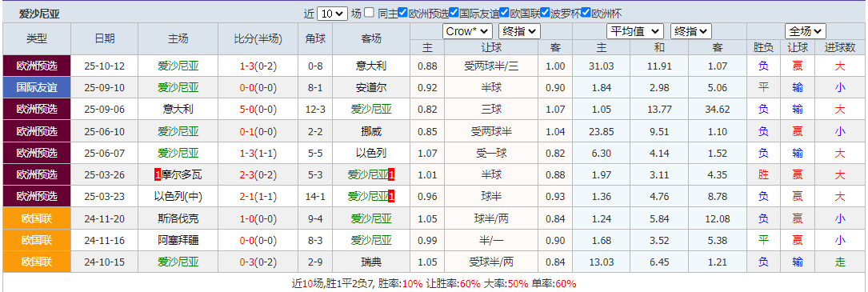The width and height of the screenshot is (868, 292).
Task: Click the 角球 column header
Action: [315, 38]
